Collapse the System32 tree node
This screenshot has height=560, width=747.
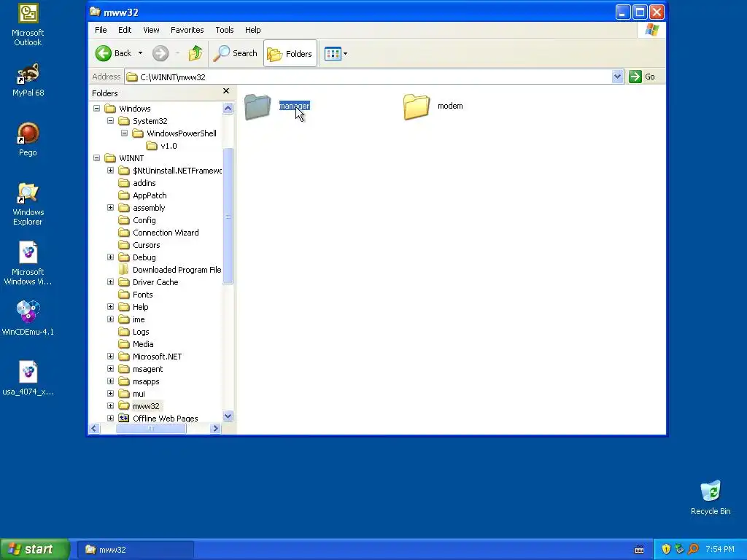[x=111, y=121]
